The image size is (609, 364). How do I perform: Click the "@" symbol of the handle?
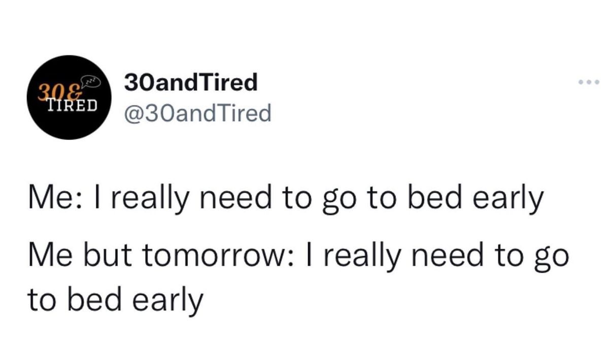134,114
